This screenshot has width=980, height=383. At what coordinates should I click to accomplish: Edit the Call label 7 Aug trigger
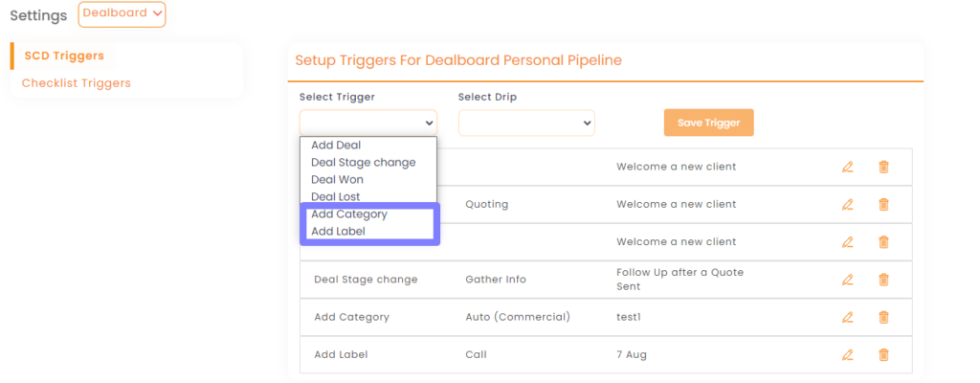[847, 354]
